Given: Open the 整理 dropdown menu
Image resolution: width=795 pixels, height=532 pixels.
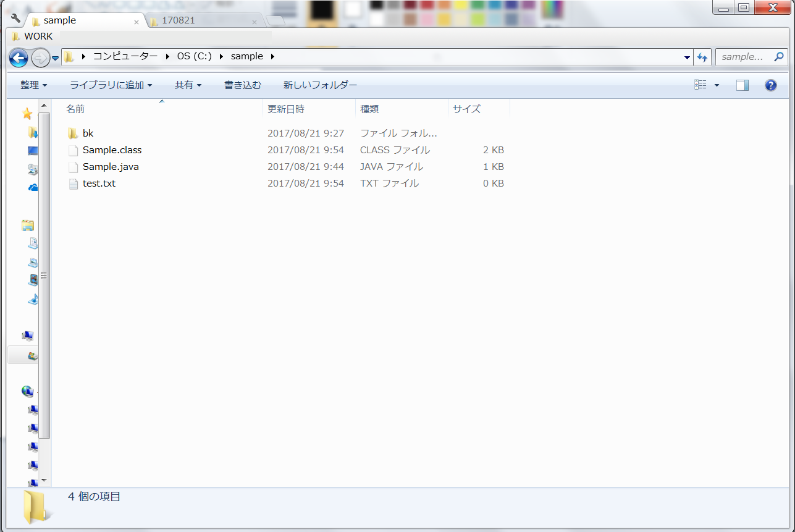Looking at the screenshot, I should point(33,85).
